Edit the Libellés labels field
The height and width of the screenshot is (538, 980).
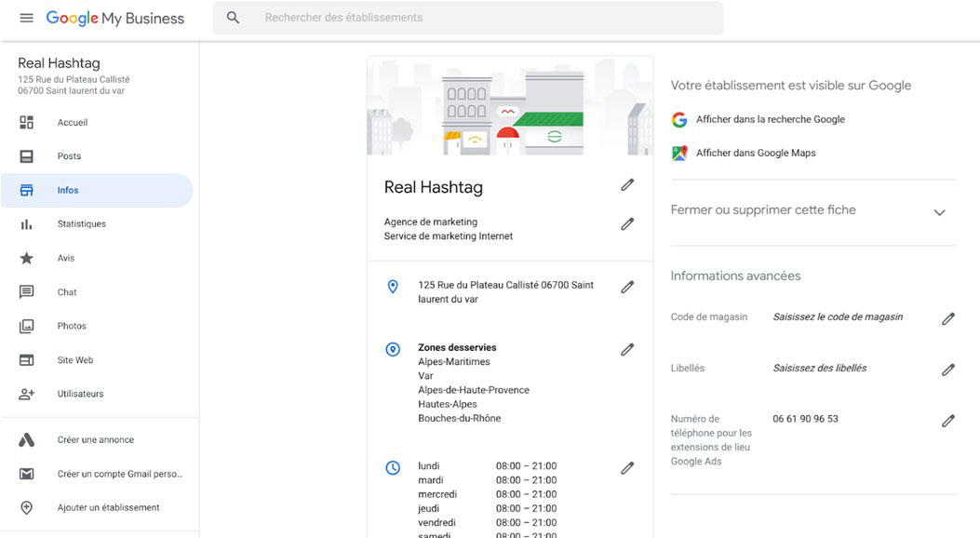(948, 370)
